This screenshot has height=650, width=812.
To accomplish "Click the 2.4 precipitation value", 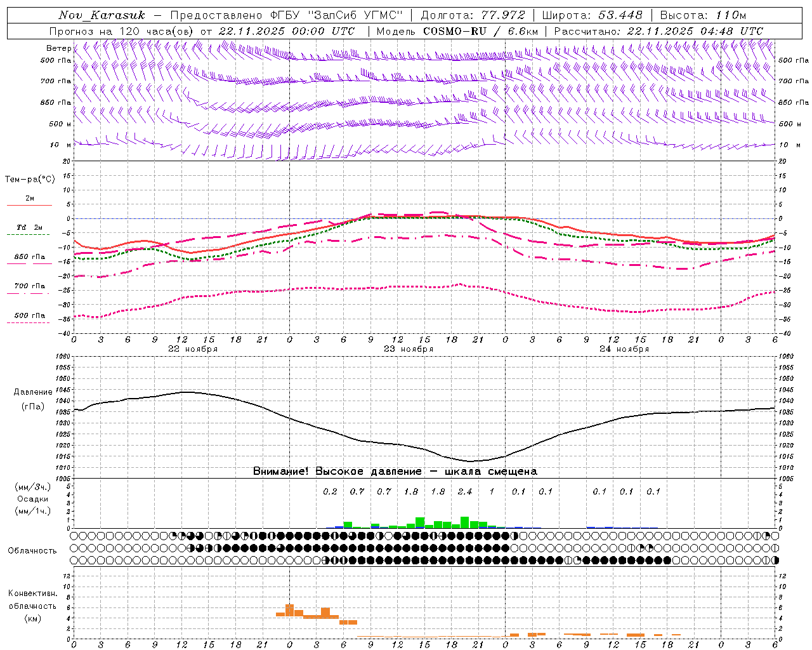I will (x=465, y=491).
